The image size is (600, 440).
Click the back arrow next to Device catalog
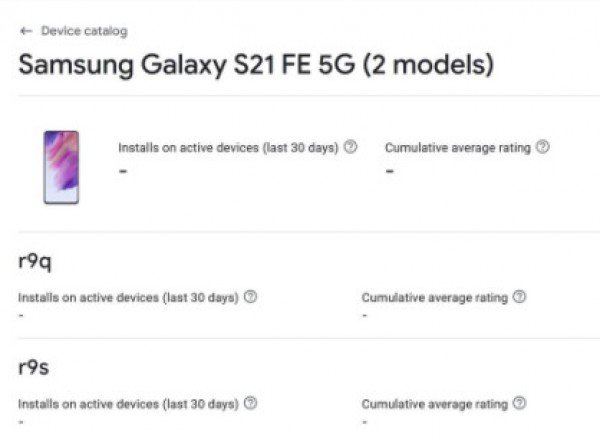click(26, 31)
